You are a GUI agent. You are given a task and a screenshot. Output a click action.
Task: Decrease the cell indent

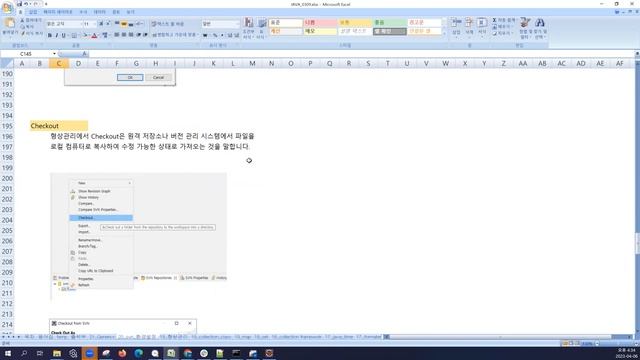coord(138,35)
